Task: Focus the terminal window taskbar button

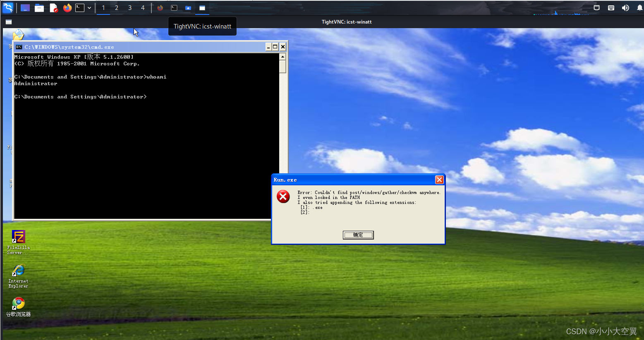Action: click(174, 8)
